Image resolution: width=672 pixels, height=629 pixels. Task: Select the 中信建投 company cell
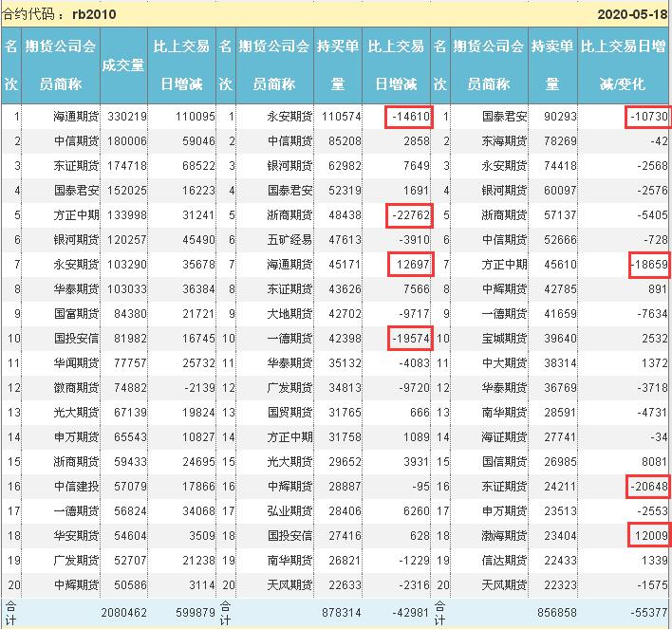click(x=76, y=487)
